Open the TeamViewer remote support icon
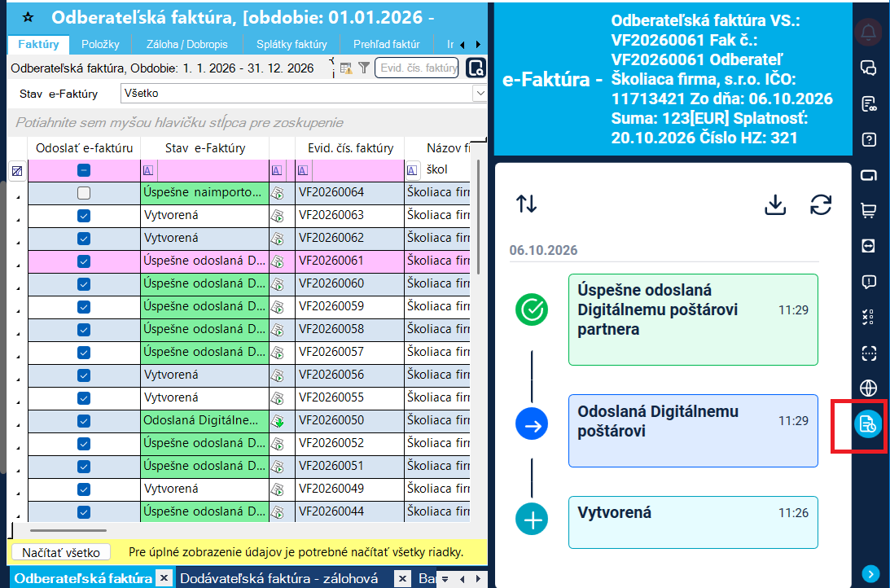This screenshot has height=588, width=890. pos(869,246)
